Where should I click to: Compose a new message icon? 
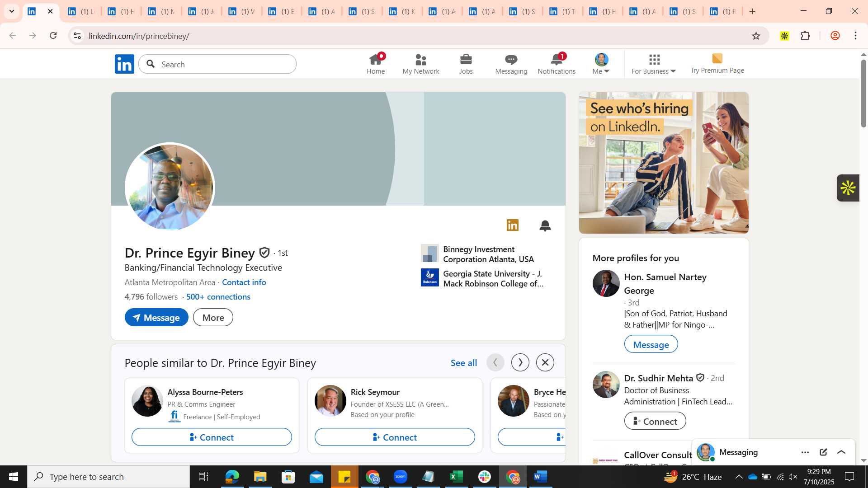point(823,452)
